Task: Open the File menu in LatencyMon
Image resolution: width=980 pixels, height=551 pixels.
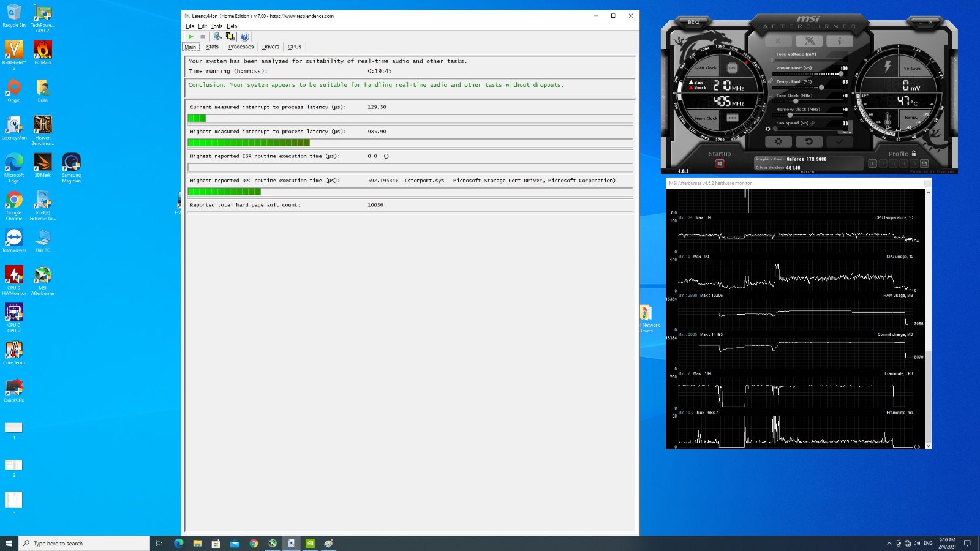Action: tap(190, 26)
